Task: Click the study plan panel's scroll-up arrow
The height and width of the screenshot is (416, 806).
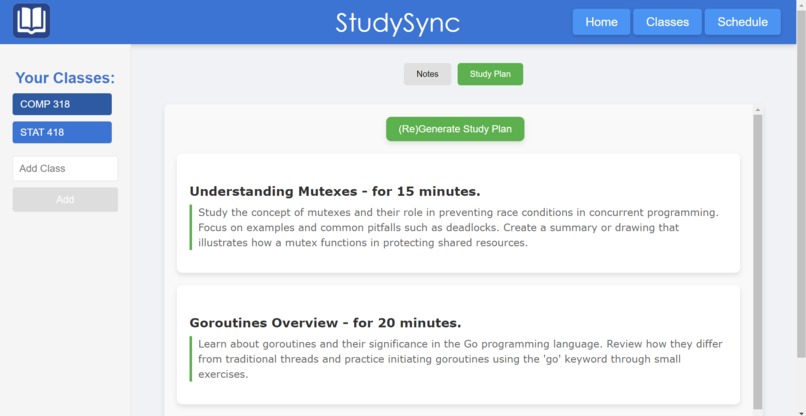Action: pos(758,110)
